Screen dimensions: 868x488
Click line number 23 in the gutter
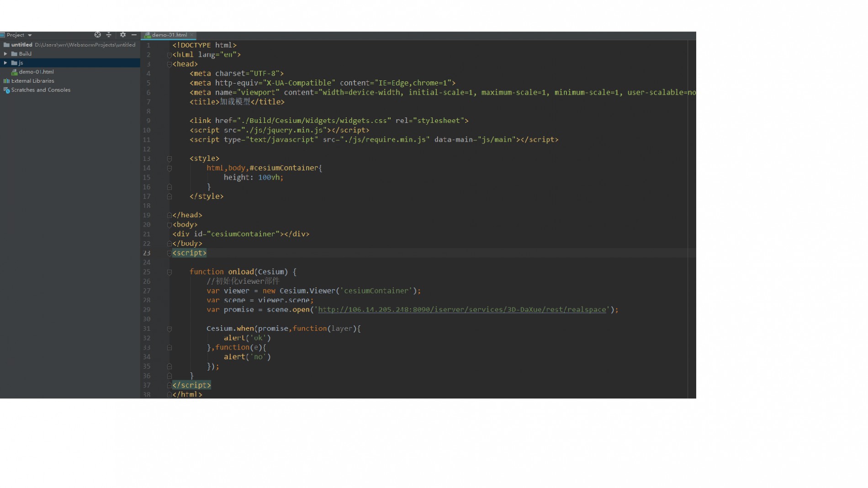click(x=147, y=253)
